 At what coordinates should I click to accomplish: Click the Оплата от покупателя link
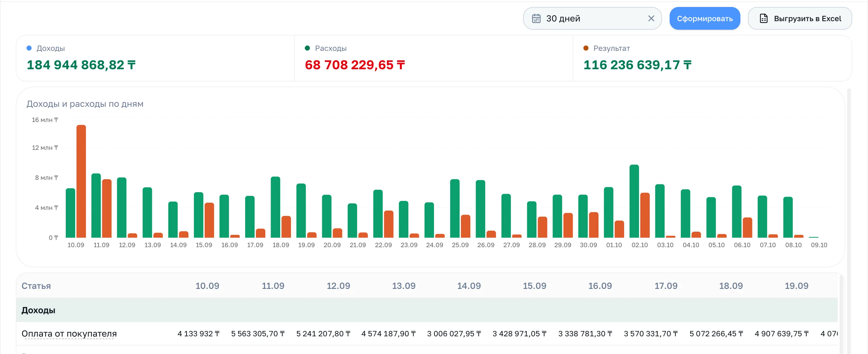pyautogui.click(x=69, y=334)
